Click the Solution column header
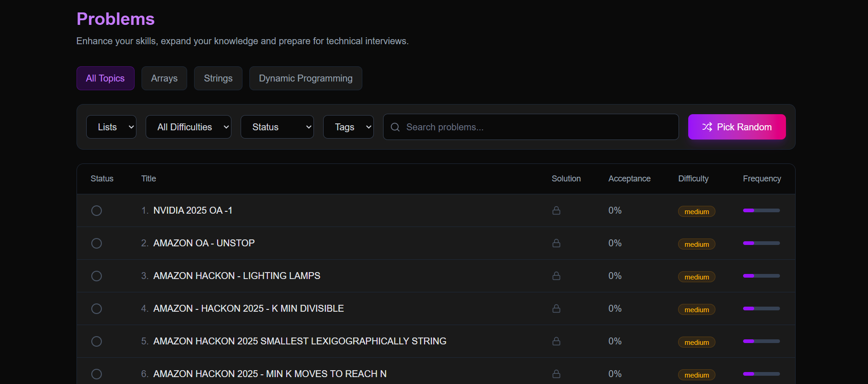The image size is (868, 384). [566, 179]
